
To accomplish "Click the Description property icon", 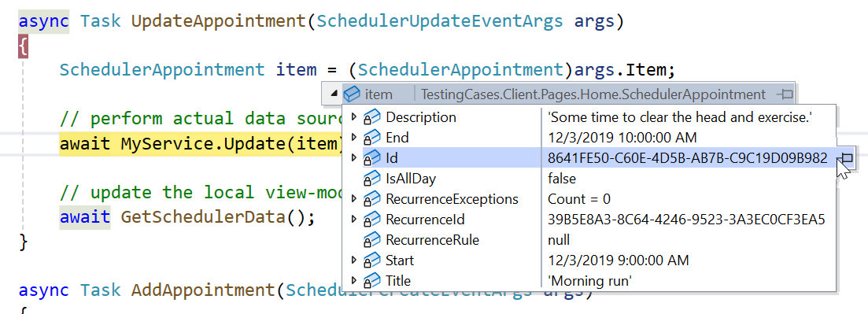I will (371, 117).
